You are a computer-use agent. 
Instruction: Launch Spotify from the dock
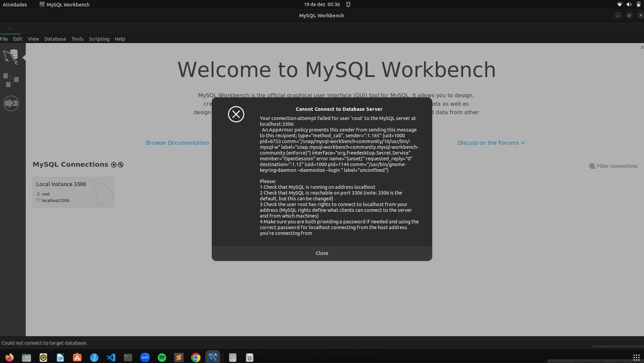coord(162,358)
